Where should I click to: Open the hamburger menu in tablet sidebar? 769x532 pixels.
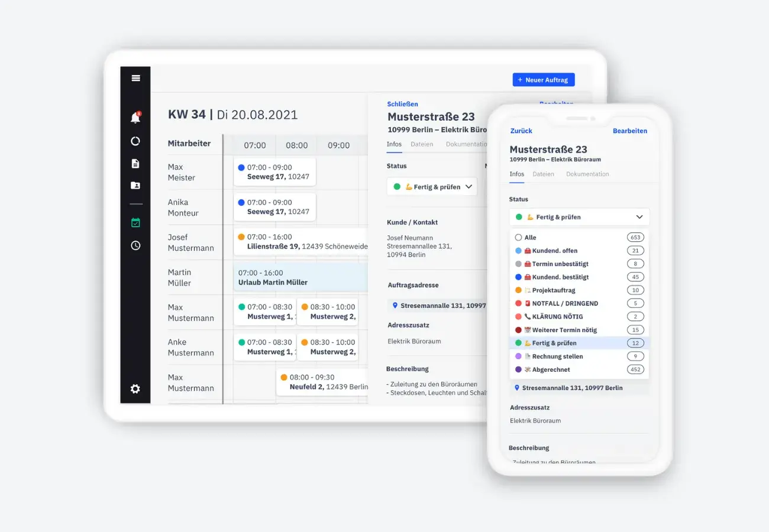pyautogui.click(x=135, y=78)
